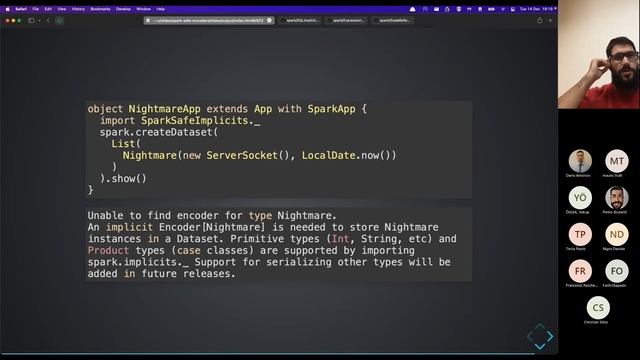Open the View menu
The height and width of the screenshot is (360, 640).
[62, 9]
